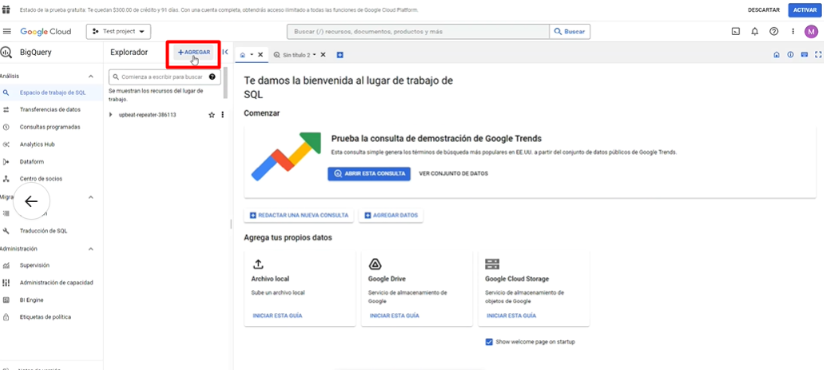Open upbeat-repeater-386113 more actions menu
The image size is (830, 390).
click(x=222, y=115)
